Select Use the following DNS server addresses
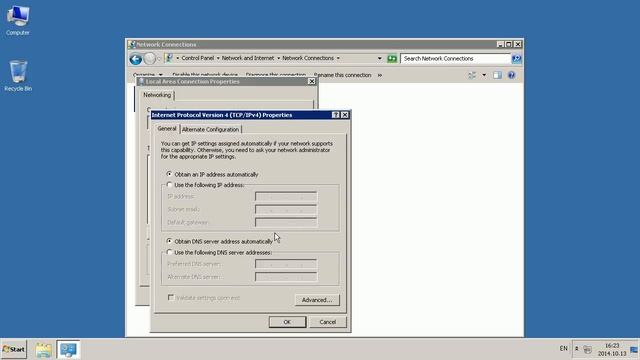 pyautogui.click(x=219, y=253)
